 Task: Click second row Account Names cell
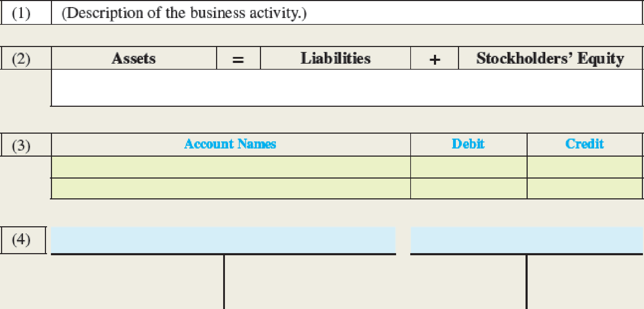pyautogui.click(x=231, y=188)
